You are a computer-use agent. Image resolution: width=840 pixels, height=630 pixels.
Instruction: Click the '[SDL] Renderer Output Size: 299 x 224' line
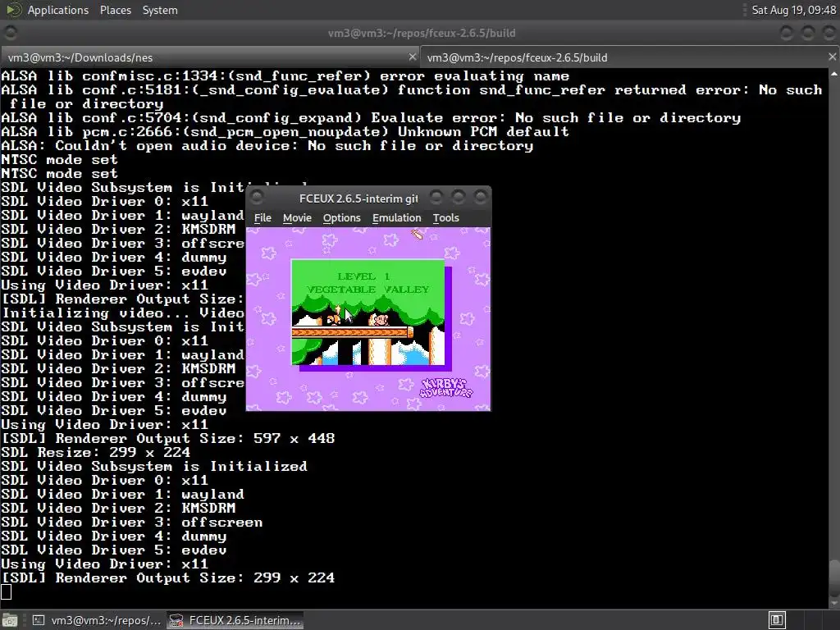(167, 577)
